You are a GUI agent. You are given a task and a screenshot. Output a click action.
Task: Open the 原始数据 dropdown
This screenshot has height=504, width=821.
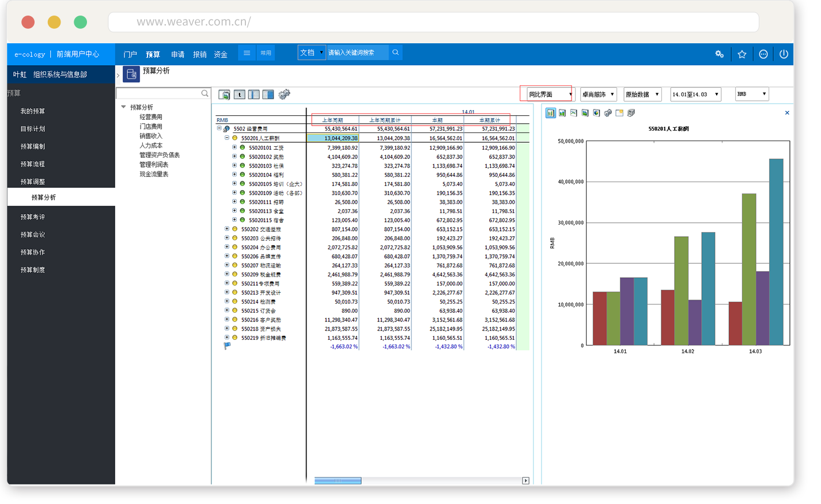point(642,94)
